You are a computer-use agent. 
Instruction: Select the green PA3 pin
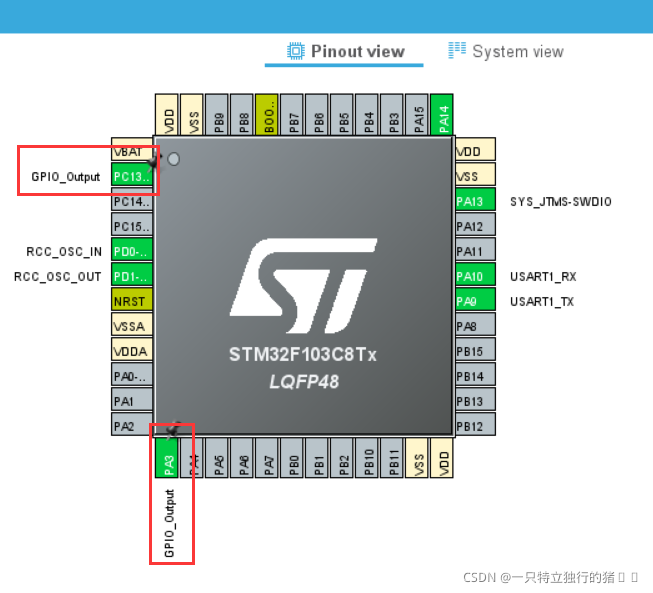167,458
